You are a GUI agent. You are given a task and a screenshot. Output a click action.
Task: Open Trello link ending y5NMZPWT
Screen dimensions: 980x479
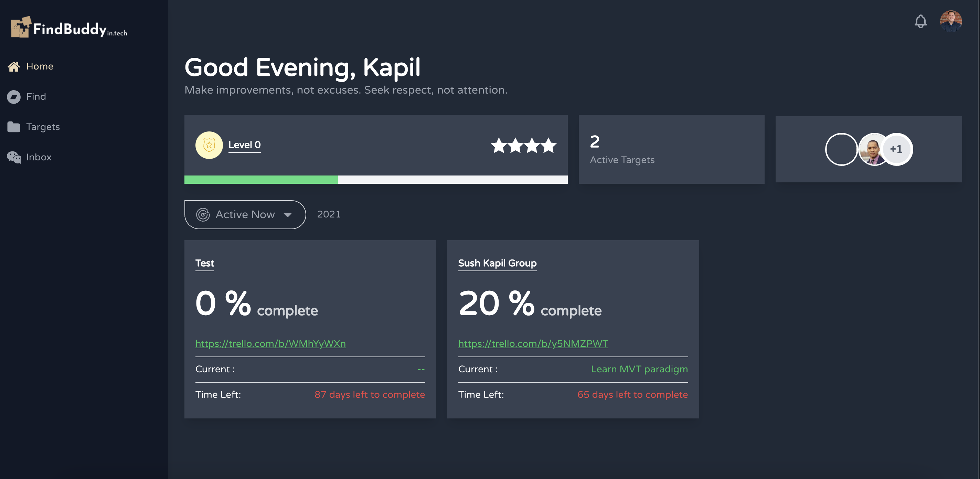533,343
